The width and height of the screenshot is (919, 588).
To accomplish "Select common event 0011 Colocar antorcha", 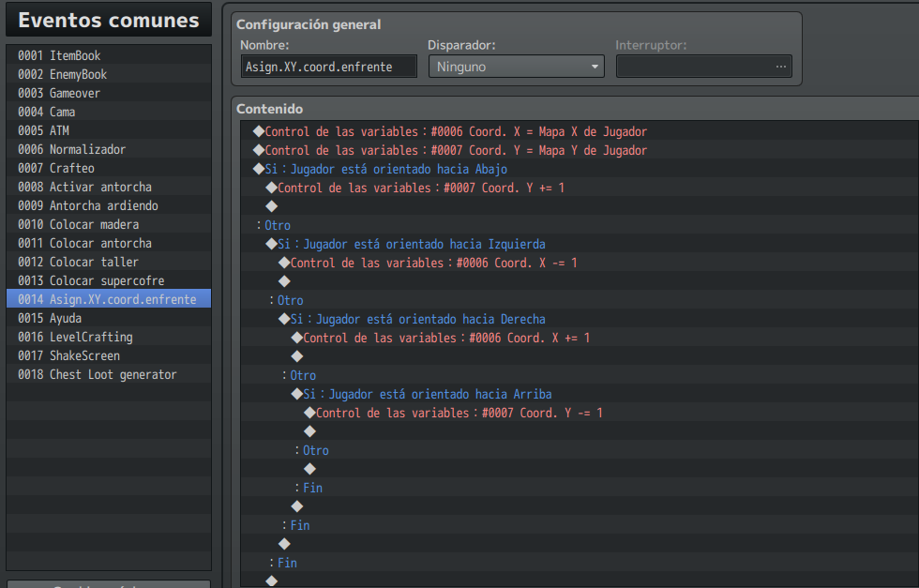I will [109, 243].
